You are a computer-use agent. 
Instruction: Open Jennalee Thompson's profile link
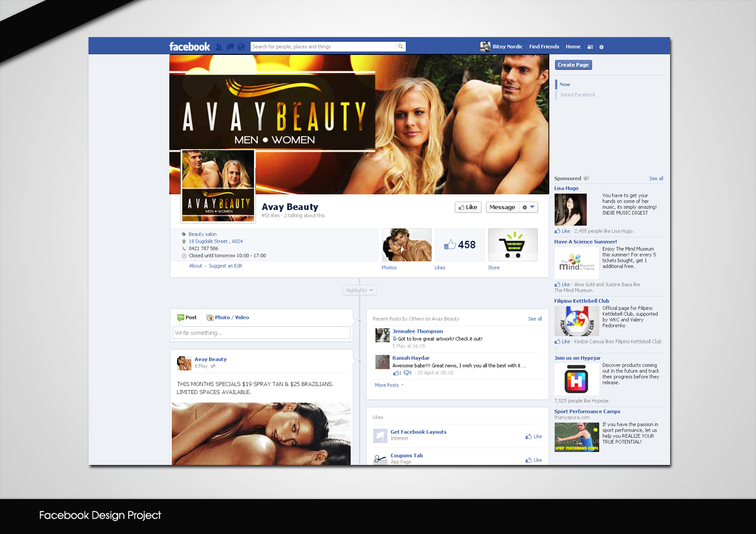point(417,331)
